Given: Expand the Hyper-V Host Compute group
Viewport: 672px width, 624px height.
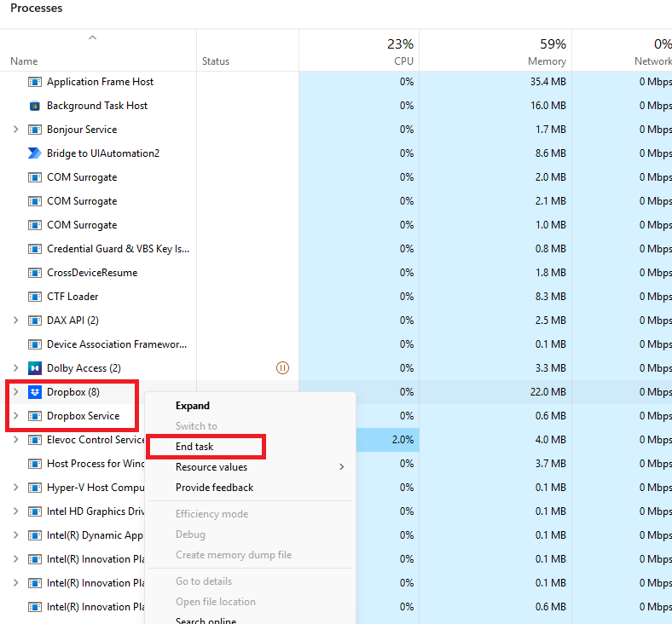Looking at the screenshot, I should 16,488.
